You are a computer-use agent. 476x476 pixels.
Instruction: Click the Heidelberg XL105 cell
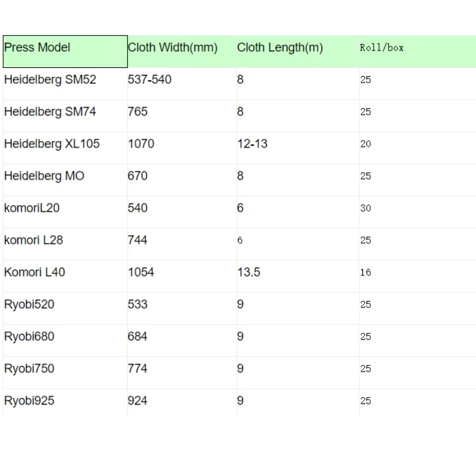[65, 148]
